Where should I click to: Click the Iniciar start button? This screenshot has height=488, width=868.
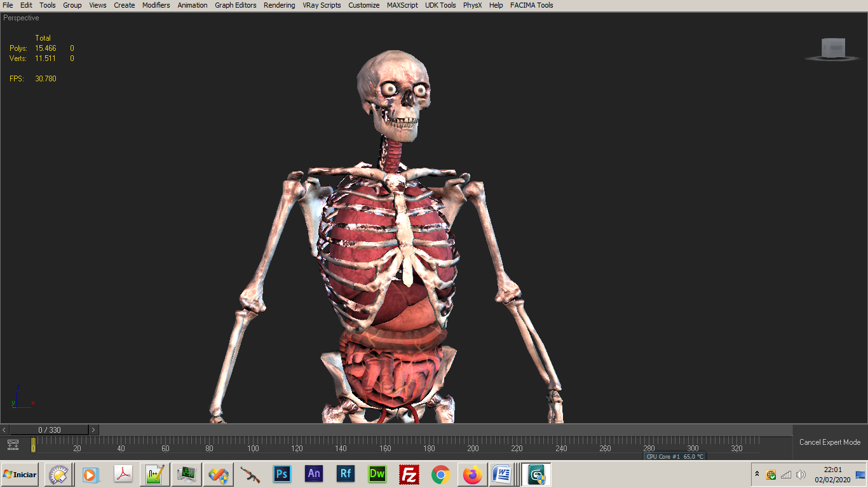click(x=20, y=474)
